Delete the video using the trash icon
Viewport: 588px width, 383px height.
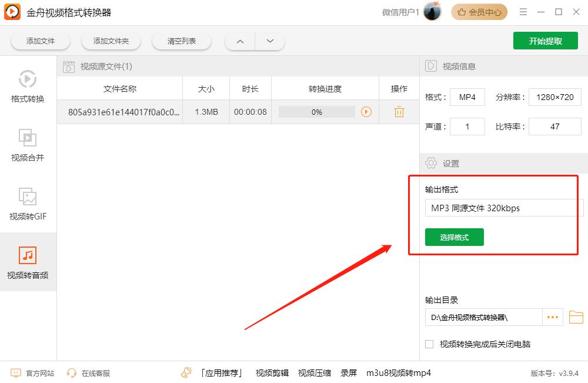tap(399, 111)
